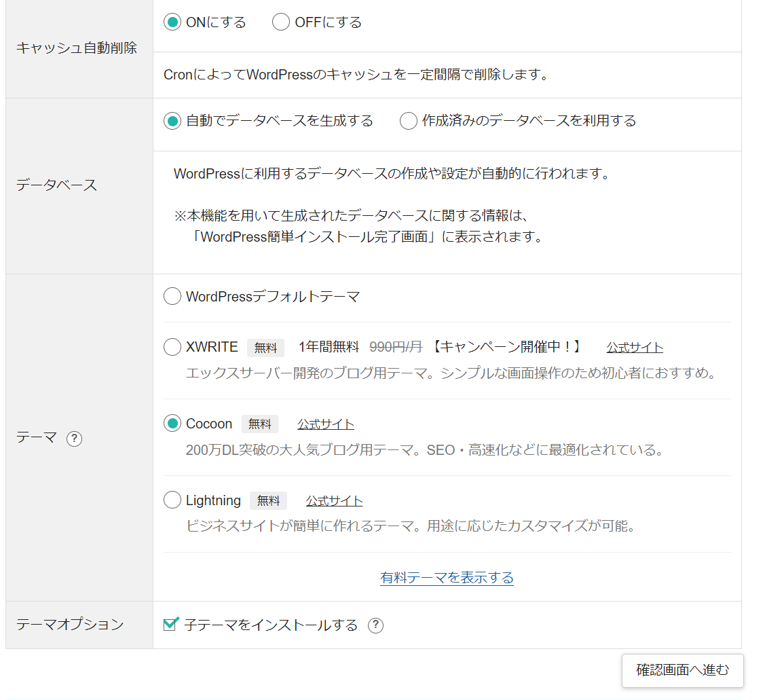
Task: Select the ONにする cache option
Action: (x=172, y=22)
